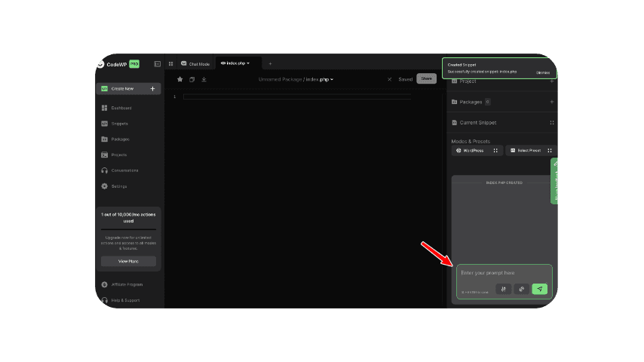Click the Share button
Screen dimensions: 644x362
(426, 78)
